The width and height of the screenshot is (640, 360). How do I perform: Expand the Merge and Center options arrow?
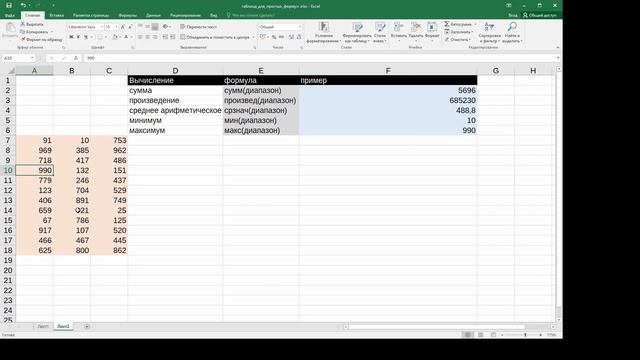point(253,37)
